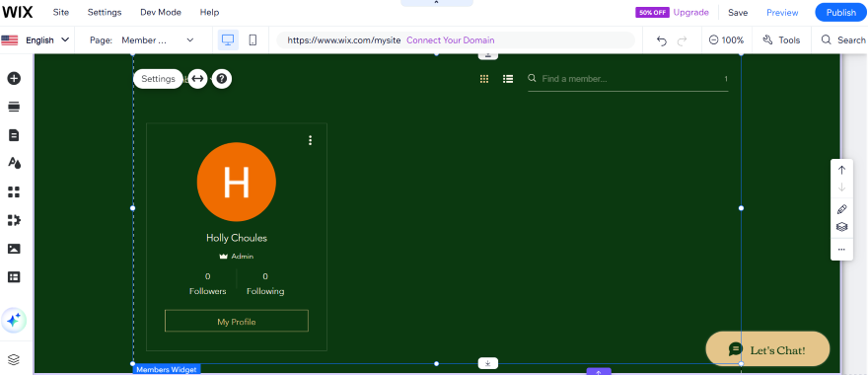Publish the site
Screen dimensions: 868x375
[x=840, y=12]
